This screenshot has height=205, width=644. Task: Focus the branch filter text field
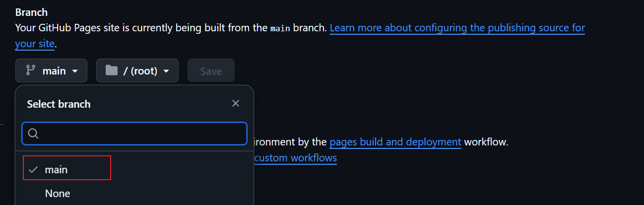tap(141, 134)
